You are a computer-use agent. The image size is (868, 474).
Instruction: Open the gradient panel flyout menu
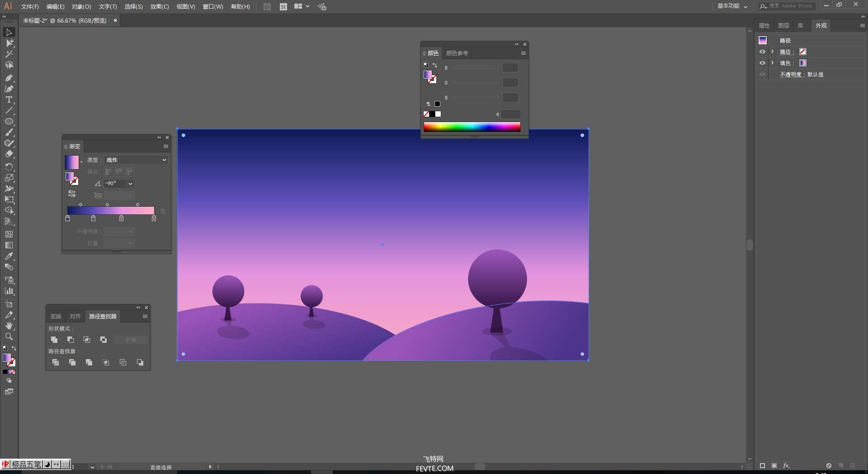coord(166,147)
